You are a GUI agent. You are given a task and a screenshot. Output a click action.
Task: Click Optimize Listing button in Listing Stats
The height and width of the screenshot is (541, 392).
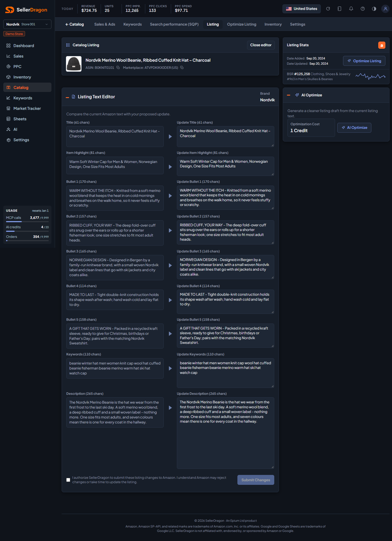click(364, 61)
